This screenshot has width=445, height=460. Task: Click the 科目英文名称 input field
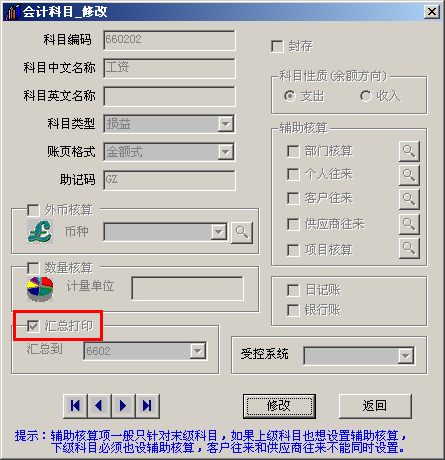coord(169,96)
